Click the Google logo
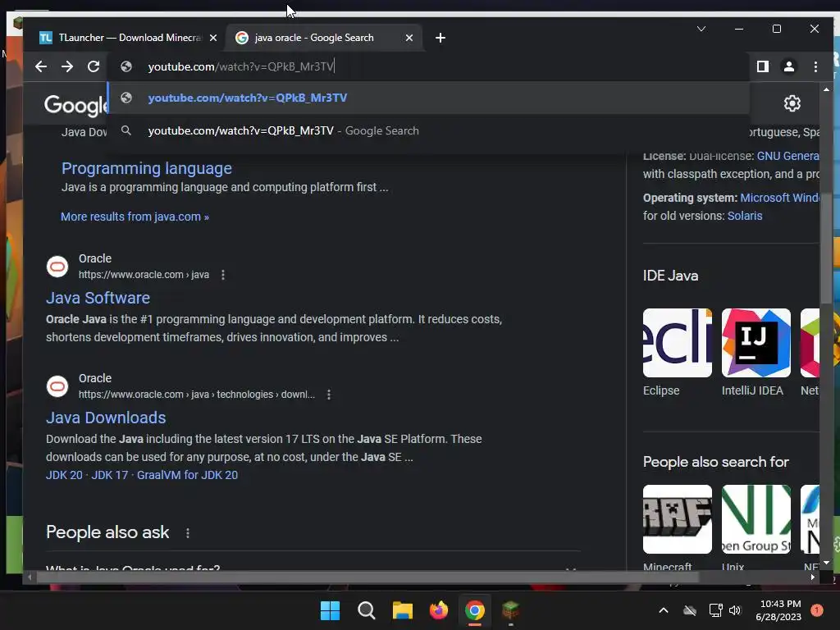The image size is (840, 630). coord(76,106)
